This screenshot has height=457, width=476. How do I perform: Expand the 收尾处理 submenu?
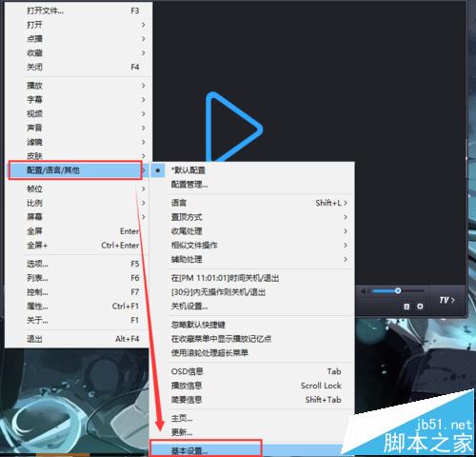tap(252, 231)
